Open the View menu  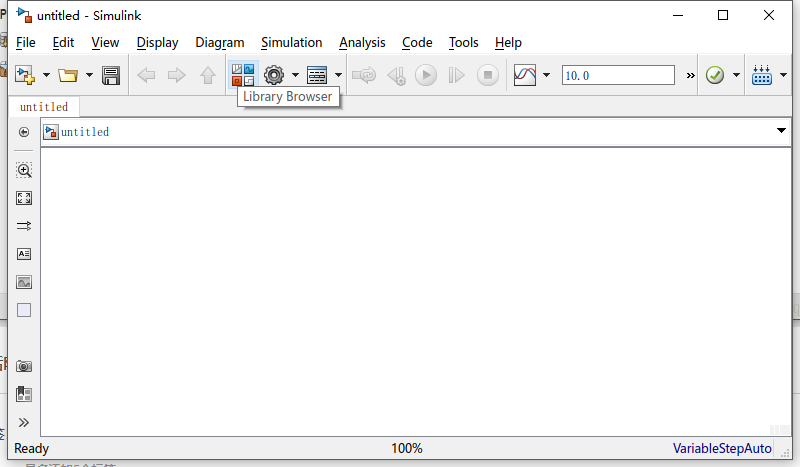(105, 42)
